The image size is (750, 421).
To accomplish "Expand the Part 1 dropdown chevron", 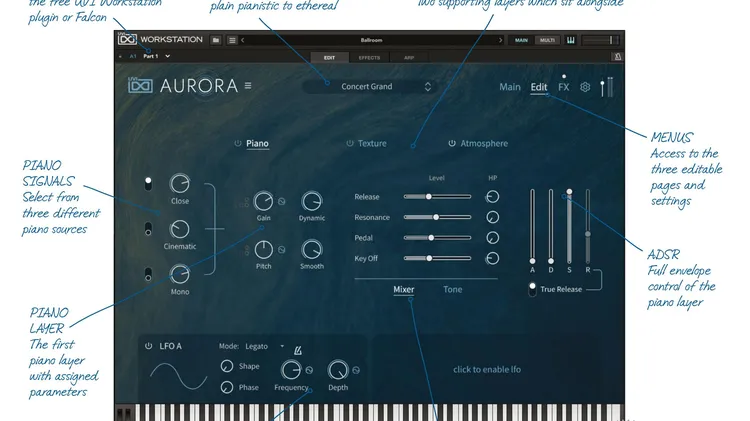I will (167, 56).
